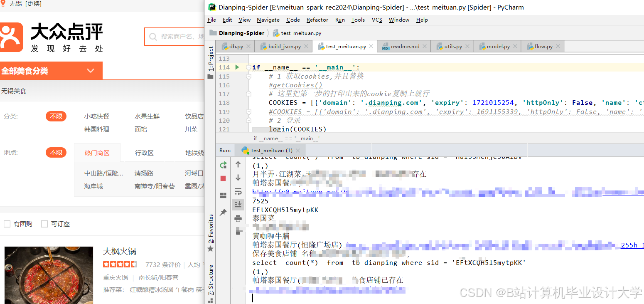This screenshot has width=644, height=304.
Task: Open the 1: Project tool window
Action: pos(211,59)
